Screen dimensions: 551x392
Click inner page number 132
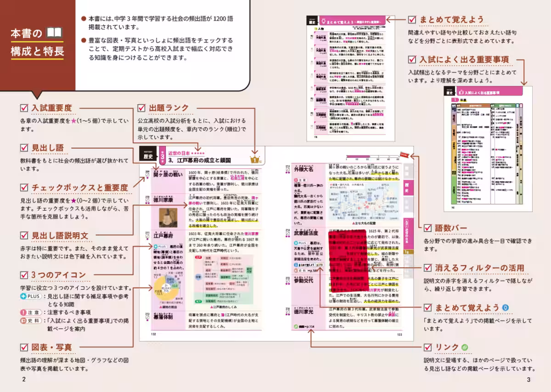(154, 334)
